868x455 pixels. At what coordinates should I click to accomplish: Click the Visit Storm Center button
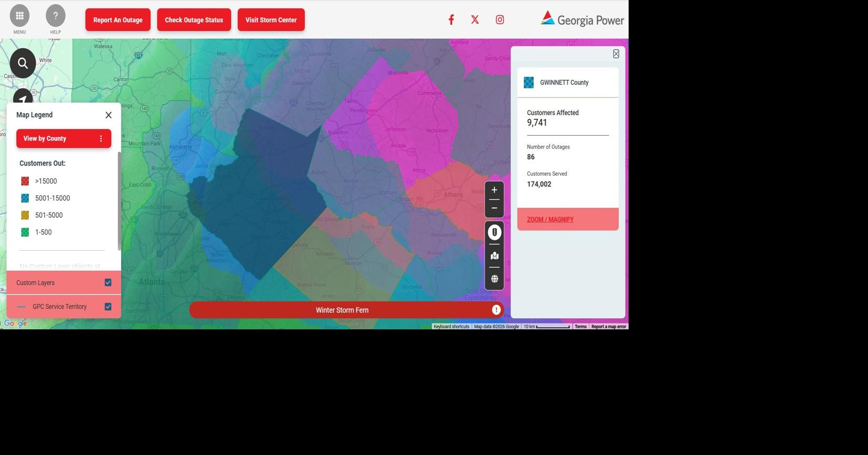(x=271, y=20)
